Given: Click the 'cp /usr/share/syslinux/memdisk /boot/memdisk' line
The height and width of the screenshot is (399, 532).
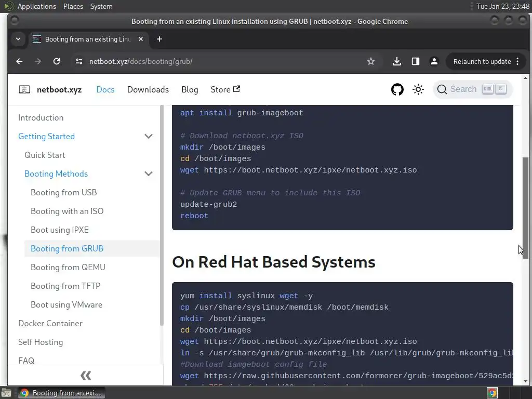Looking at the screenshot, I should coord(284,307).
